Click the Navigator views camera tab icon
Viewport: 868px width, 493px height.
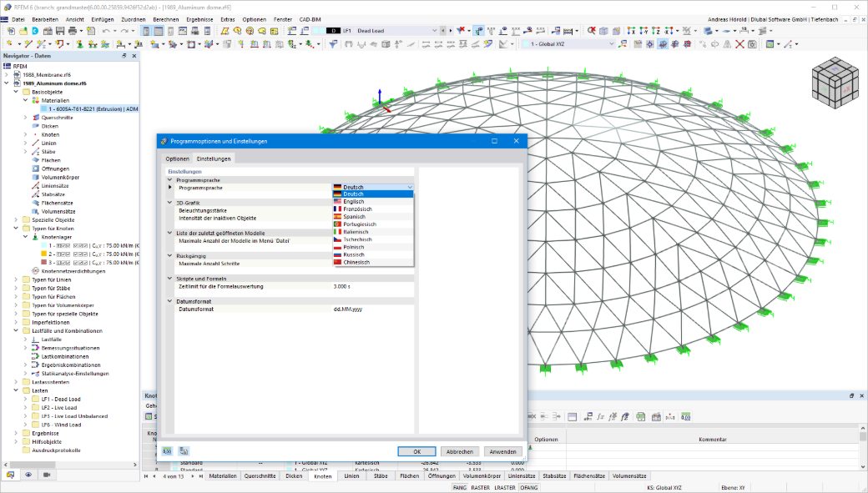tap(47, 475)
